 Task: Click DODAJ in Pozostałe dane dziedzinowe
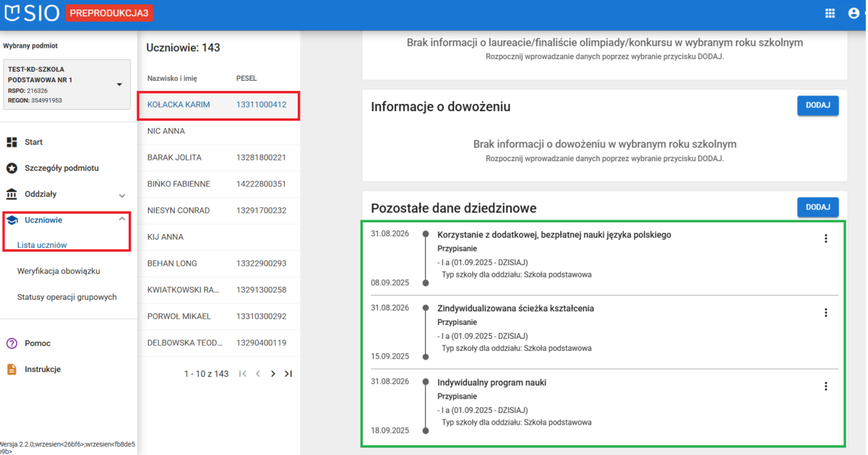click(x=817, y=207)
